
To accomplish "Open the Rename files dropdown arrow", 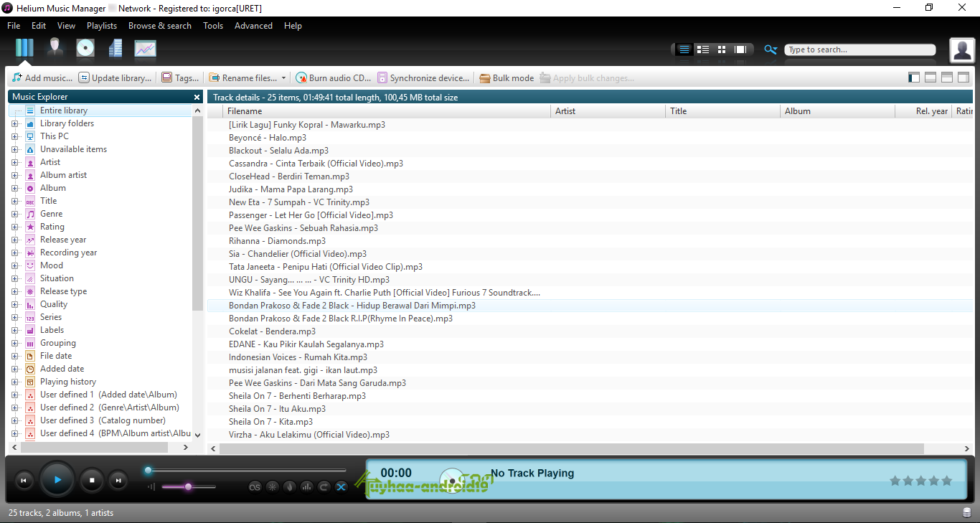I will (283, 78).
